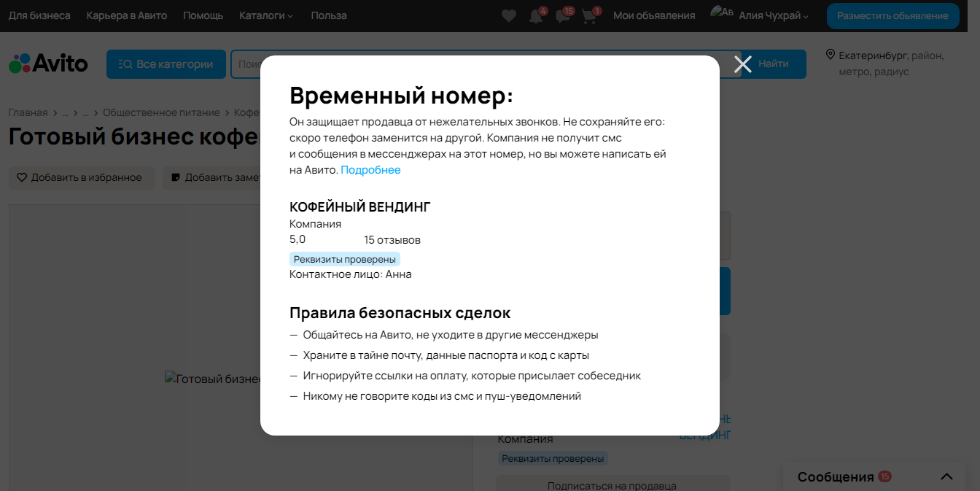The height and width of the screenshot is (491, 980).
Task: Click Подписаться на продавца button
Action: click(x=612, y=484)
